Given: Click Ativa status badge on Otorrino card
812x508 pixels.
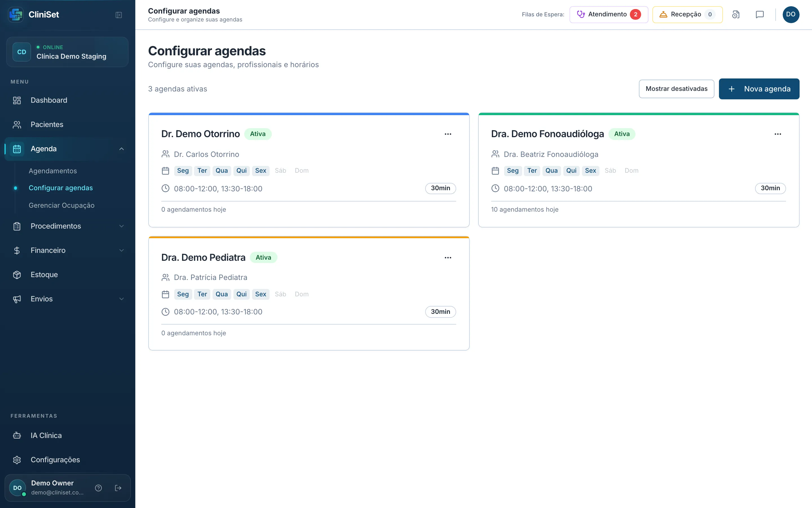Looking at the screenshot, I should pos(258,134).
